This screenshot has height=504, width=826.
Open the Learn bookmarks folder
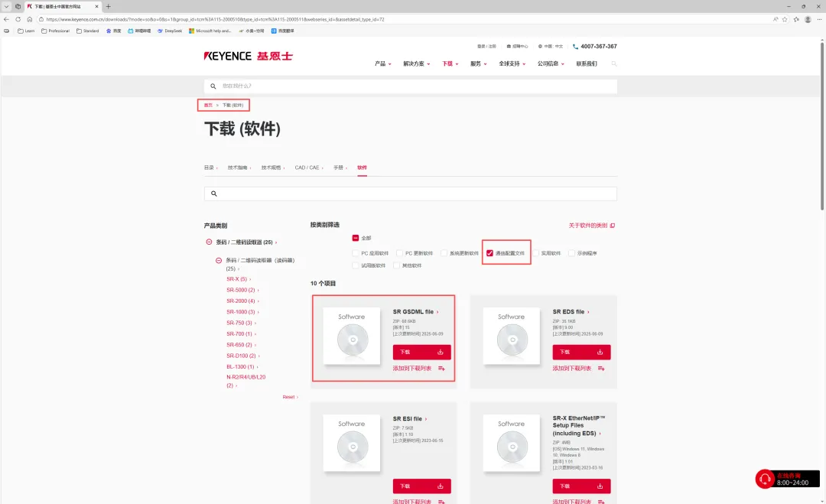[26, 31]
